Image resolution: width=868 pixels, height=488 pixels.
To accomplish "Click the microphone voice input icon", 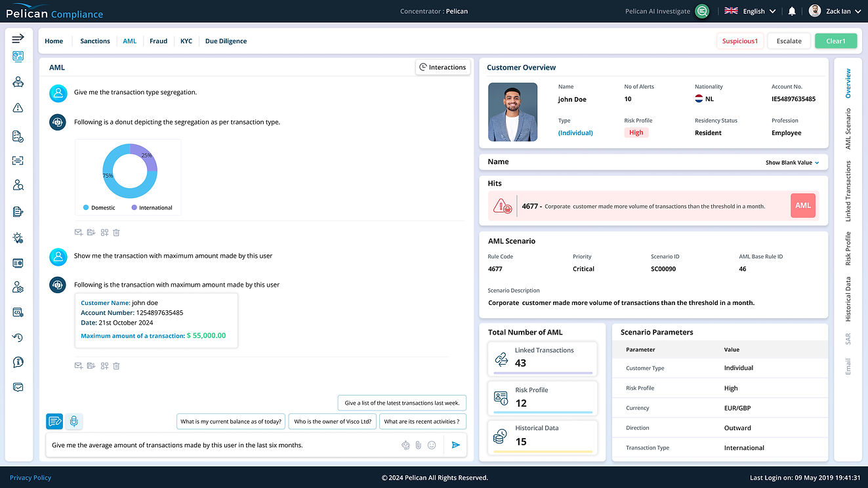I will [x=74, y=422].
